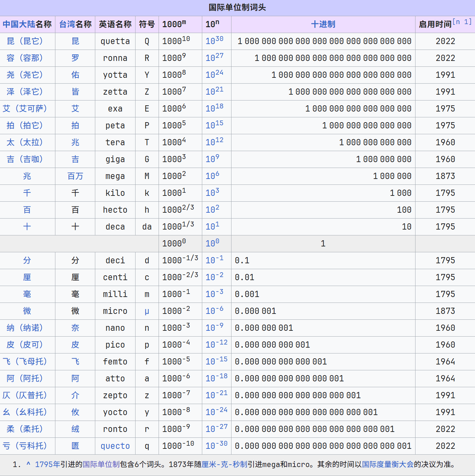Open the 亏（亏科托）link
The image size is (475, 476).
pos(25,446)
